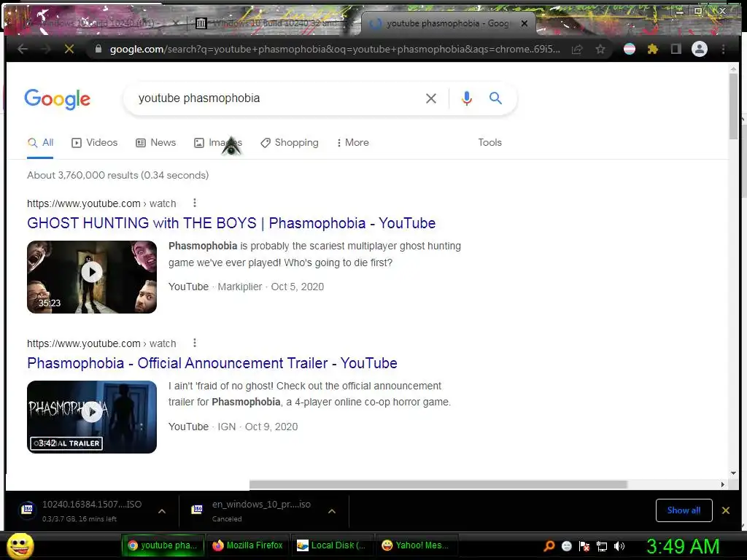The width and height of the screenshot is (747, 560).
Task: Click the Google logo
Action: pos(57,99)
